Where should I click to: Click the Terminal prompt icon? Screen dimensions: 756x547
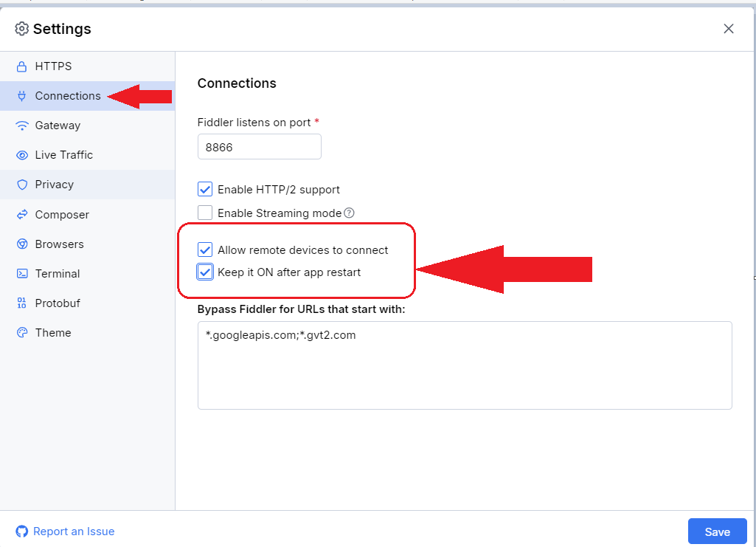coord(21,274)
